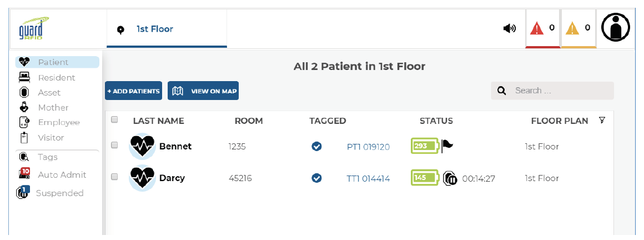The width and height of the screenshot is (644, 240).
Task: Click Darcy's heart patient avatar
Action: (142, 178)
